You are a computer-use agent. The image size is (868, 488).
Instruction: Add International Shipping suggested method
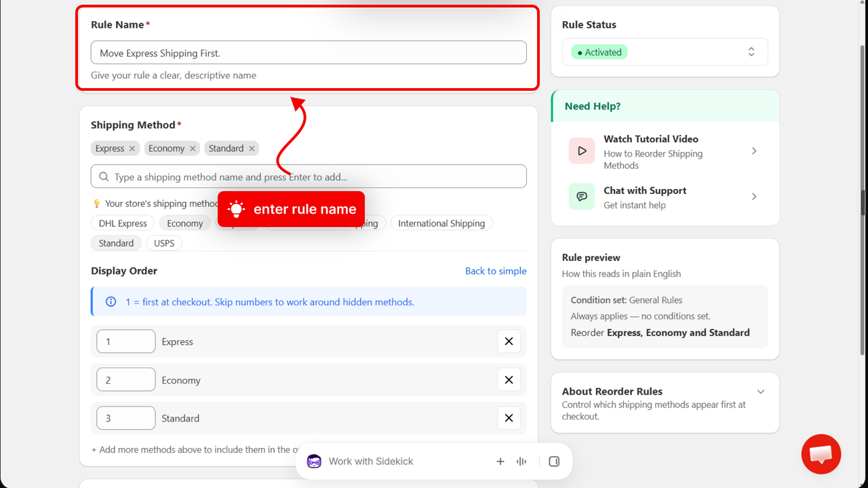pyautogui.click(x=441, y=223)
